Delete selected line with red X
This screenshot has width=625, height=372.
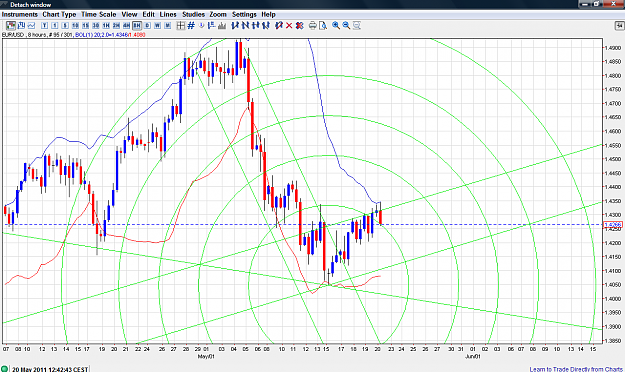tap(289, 26)
